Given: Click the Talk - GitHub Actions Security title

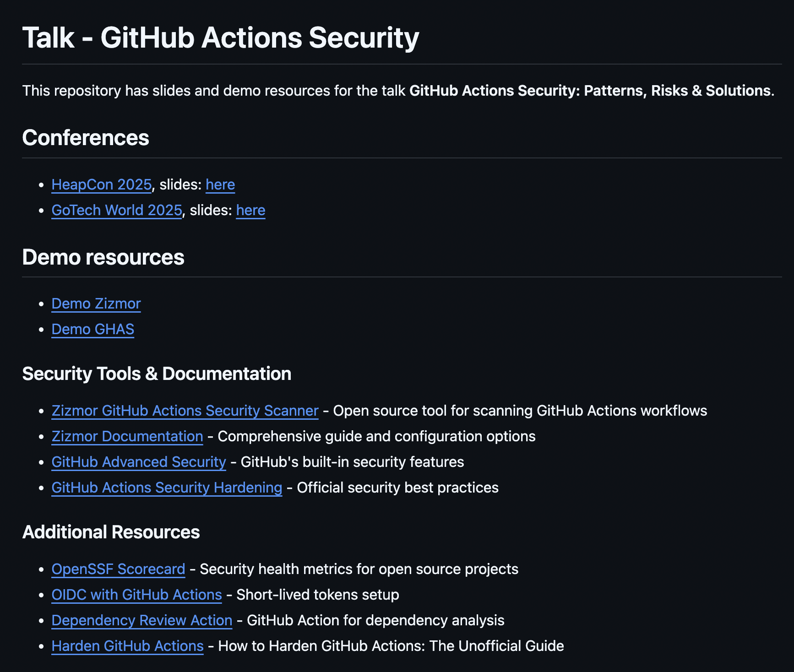Looking at the screenshot, I should [221, 38].
